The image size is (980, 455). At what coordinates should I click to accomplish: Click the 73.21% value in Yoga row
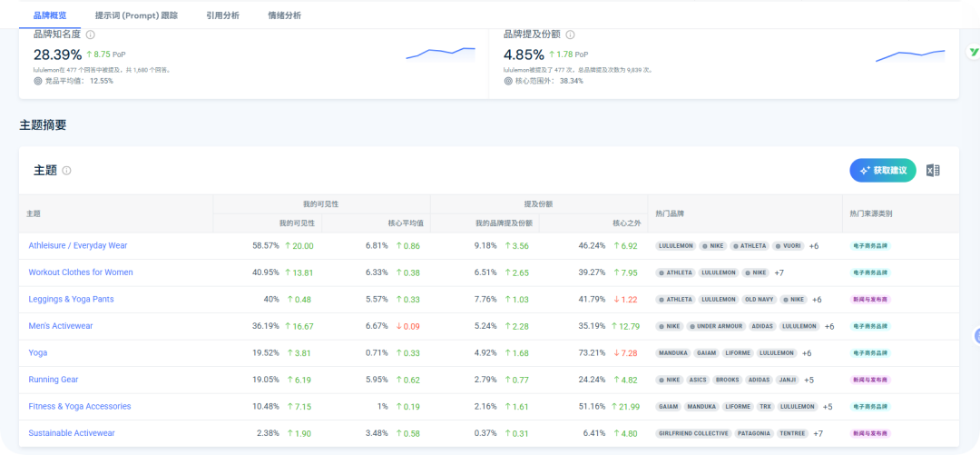pyautogui.click(x=592, y=353)
